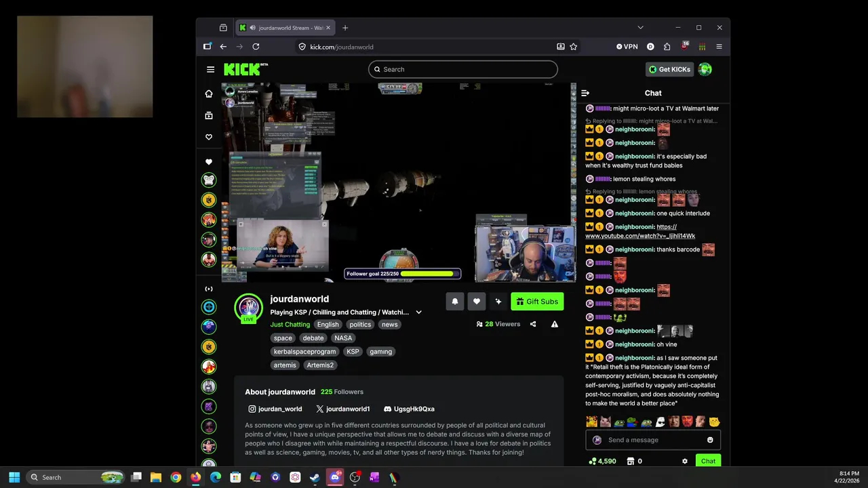Open jourdan_world Instagram link

coord(275,409)
